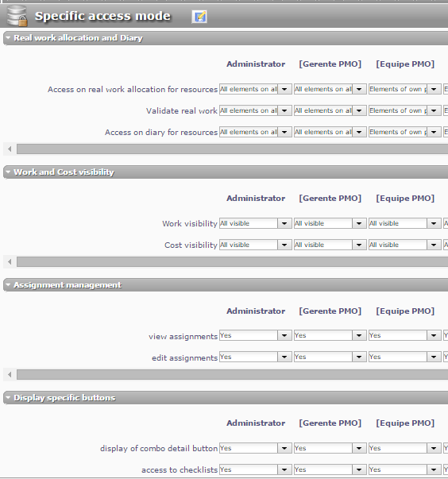This screenshot has height=479, width=448.
Task: Click Administrator Cost visibility text field
Action: point(249,245)
